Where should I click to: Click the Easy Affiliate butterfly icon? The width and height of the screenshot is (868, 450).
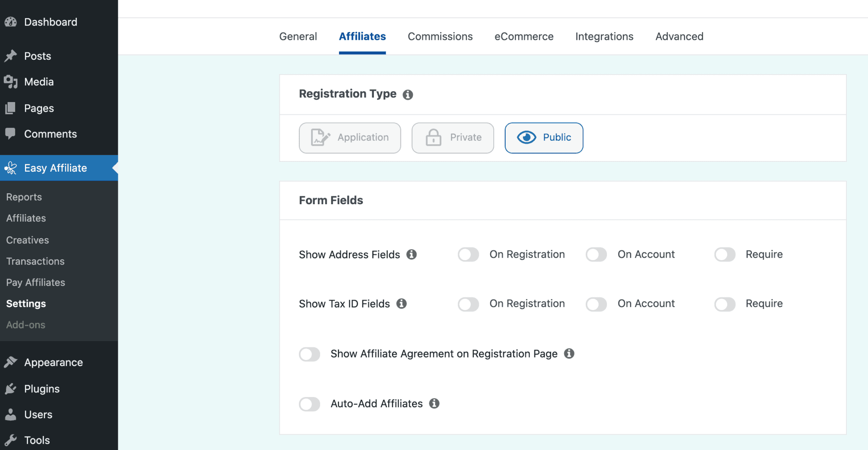10,168
